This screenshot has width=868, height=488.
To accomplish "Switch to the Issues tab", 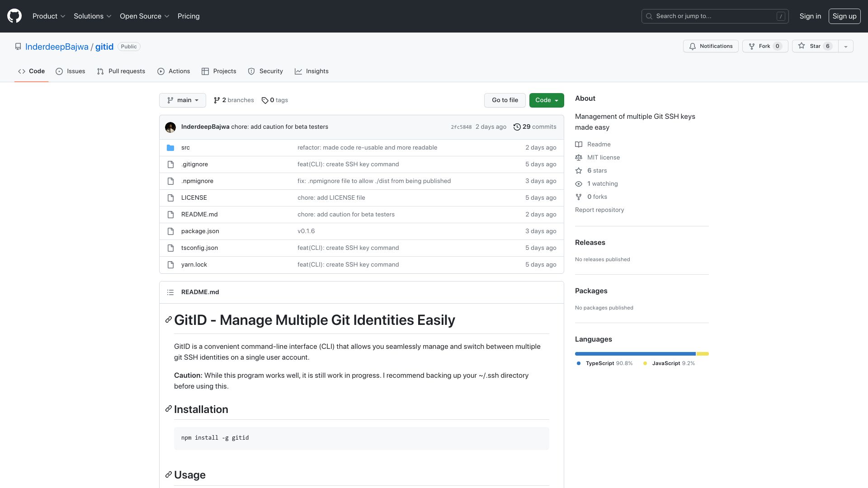I will pos(71,71).
